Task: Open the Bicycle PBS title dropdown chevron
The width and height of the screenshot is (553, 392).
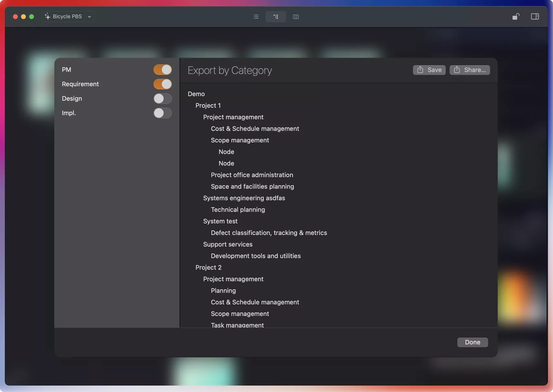Action: click(x=89, y=17)
